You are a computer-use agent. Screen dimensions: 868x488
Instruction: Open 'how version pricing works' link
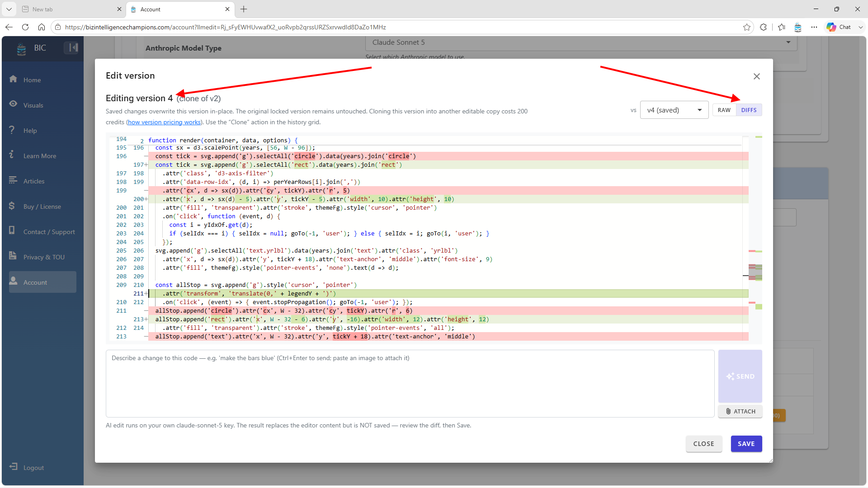tap(164, 122)
